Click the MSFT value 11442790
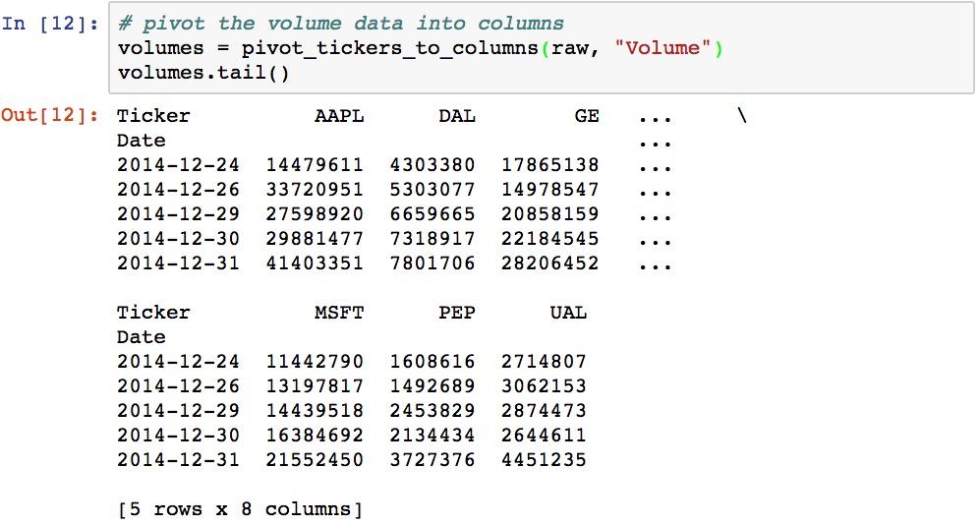 pos(315,361)
